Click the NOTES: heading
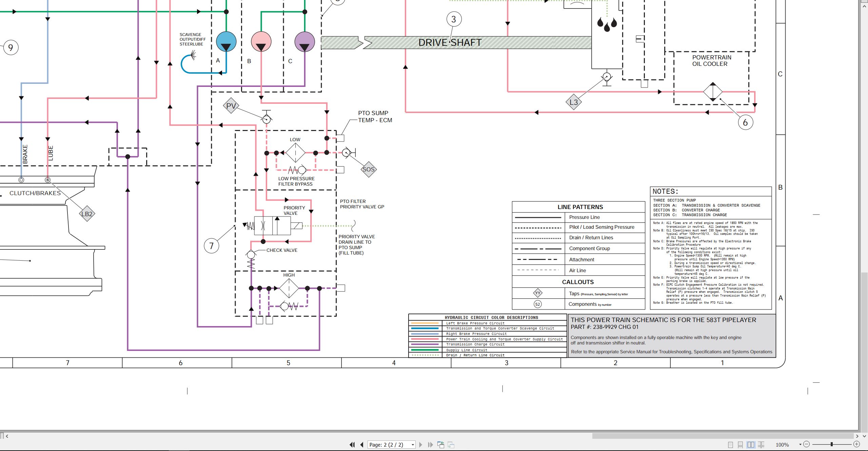The width and height of the screenshot is (868, 451). pyautogui.click(x=665, y=191)
